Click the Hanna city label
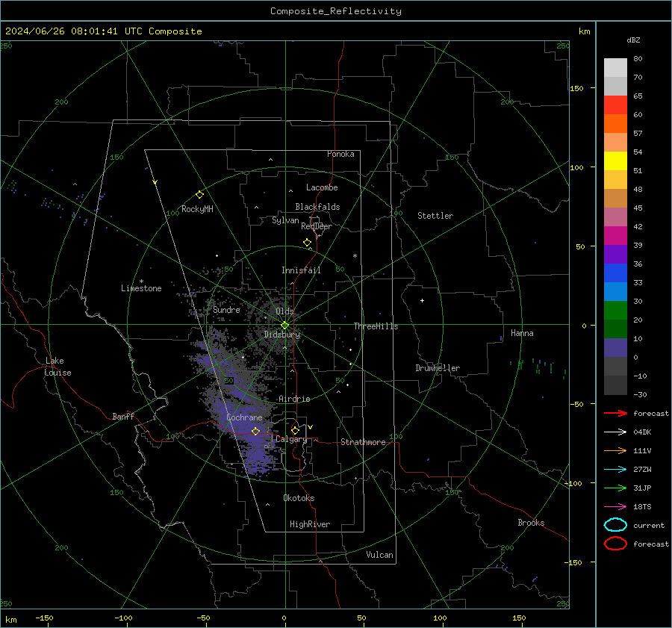 coord(522,333)
